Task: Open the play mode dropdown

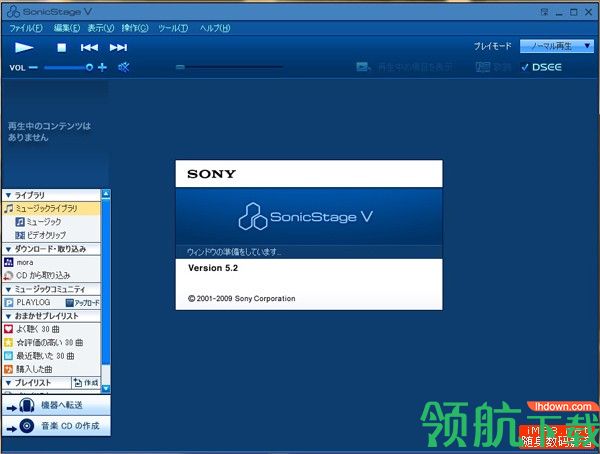Action: coord(556,46)
